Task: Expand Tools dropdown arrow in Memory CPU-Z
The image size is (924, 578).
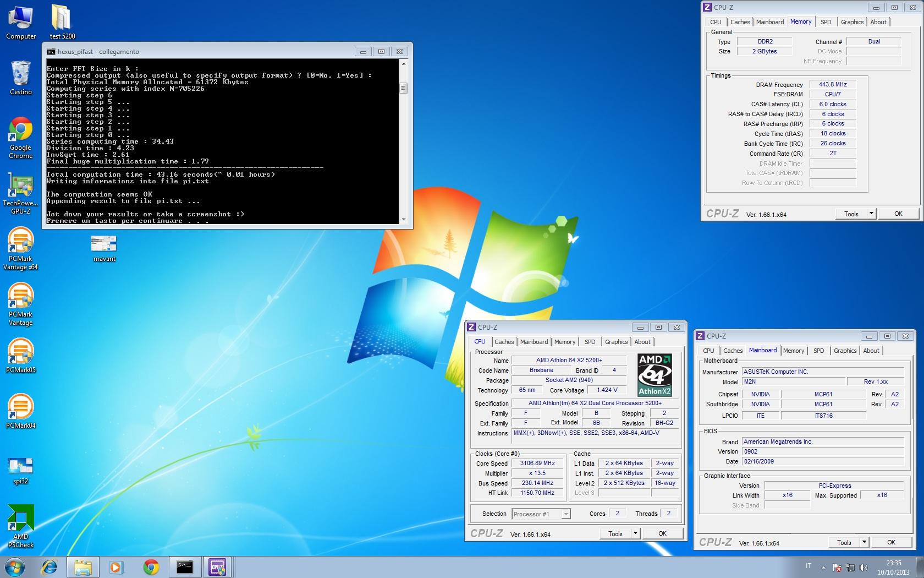Action: tap(871, 214)
